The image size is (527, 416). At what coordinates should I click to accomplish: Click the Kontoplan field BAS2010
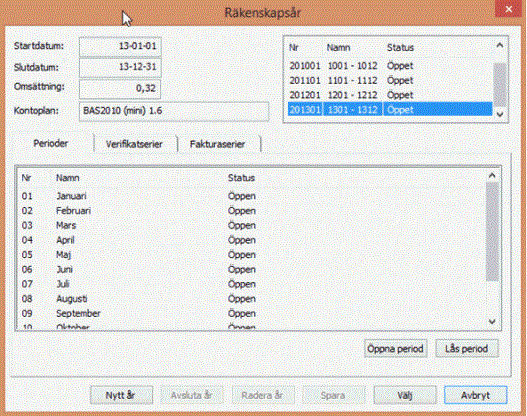click(174, 111)
